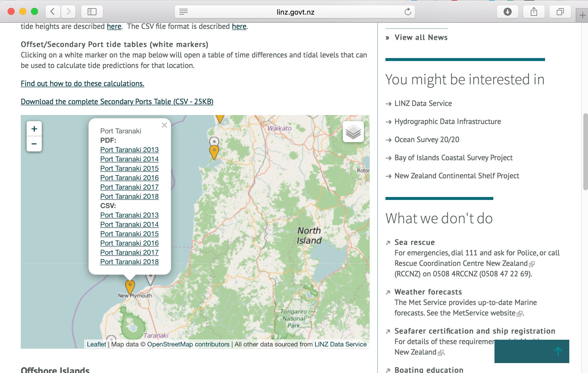Zoom out on the tide map
Image resolution: width=588 pixels, height=373 pixels.
coord(34,144)
